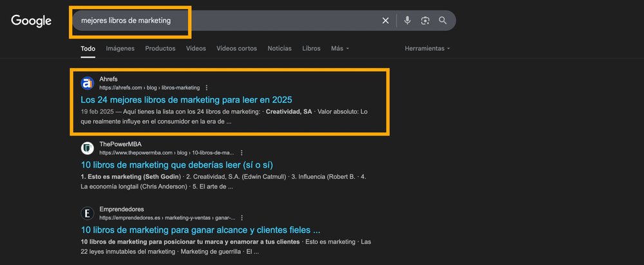The image size is (644, 265).
Task: Submit search with the magnifying glass icon
Action: (x=442, y=21)
